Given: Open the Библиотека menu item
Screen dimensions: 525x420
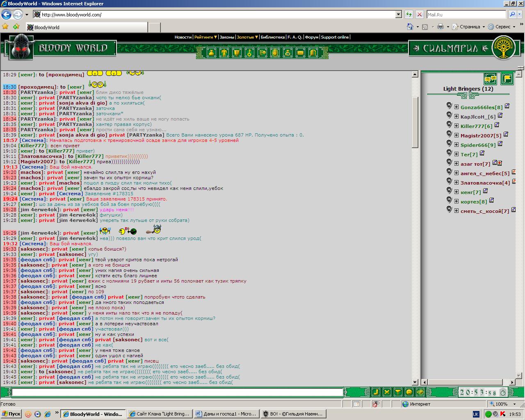Looking at the screenshot, I should (272, 37).
